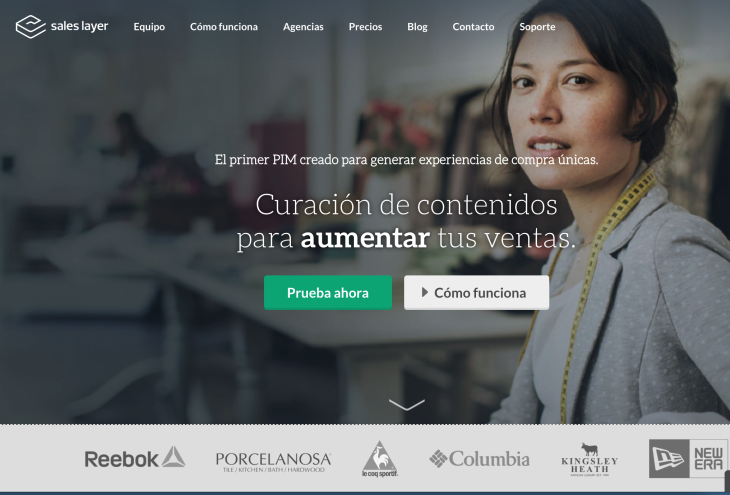The height and width of the screenshot is (495, 730).
Task: Click the dark tab at the bottom-right edge
Action: pyautogui.click(x=727, y=480)
